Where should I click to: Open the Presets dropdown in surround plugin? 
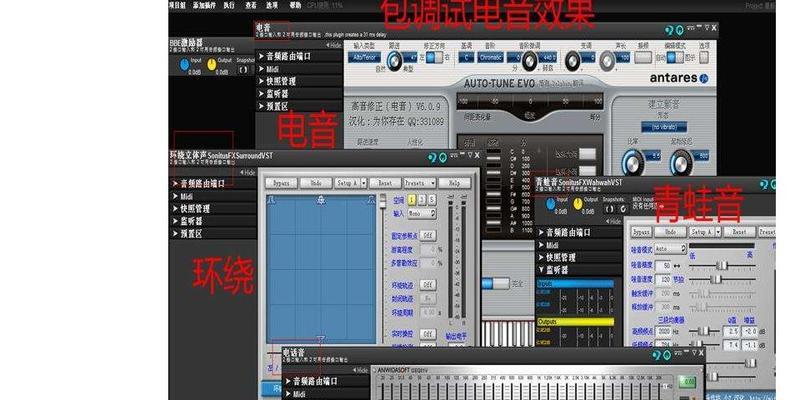pos(420,183)
